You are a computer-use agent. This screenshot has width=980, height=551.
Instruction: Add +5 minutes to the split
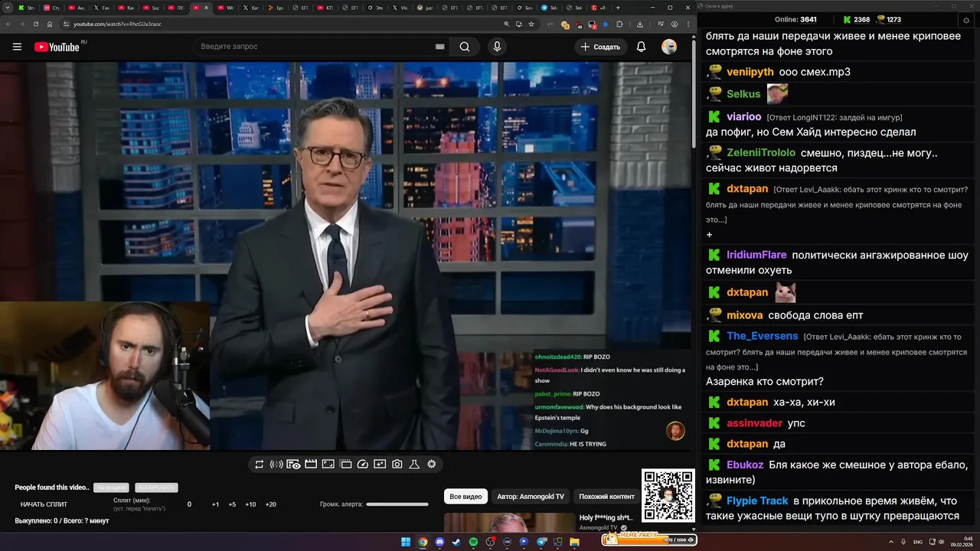[x=232, y=504]
